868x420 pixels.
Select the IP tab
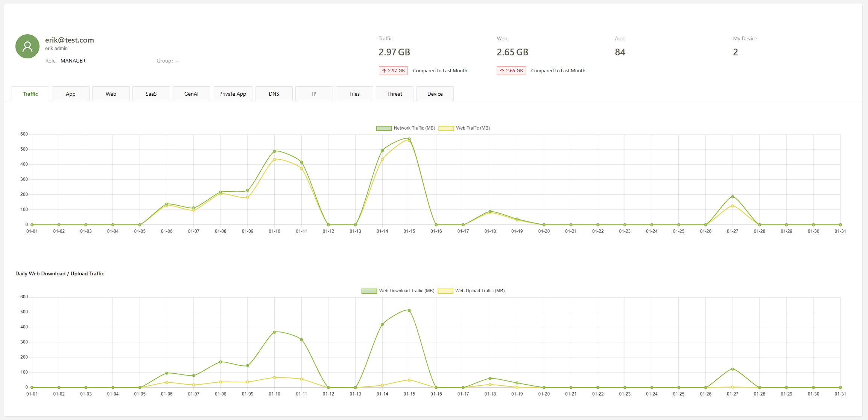click(x=314, y=94)
